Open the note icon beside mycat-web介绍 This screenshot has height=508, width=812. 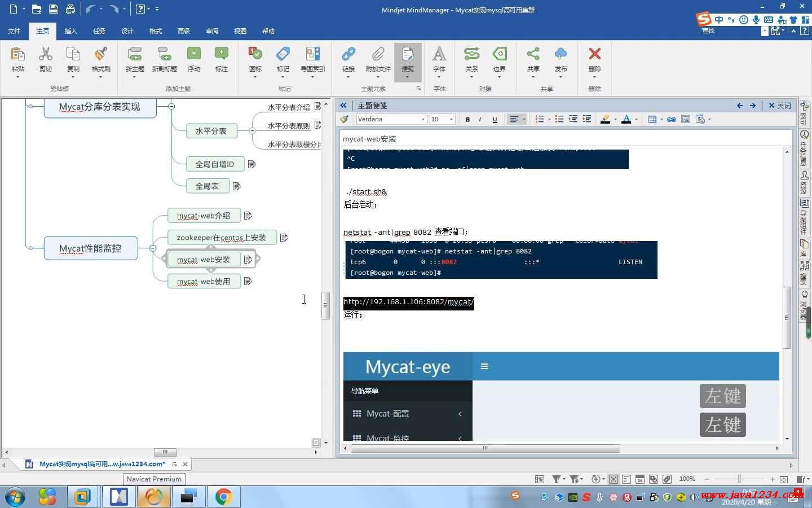(248, 216)
